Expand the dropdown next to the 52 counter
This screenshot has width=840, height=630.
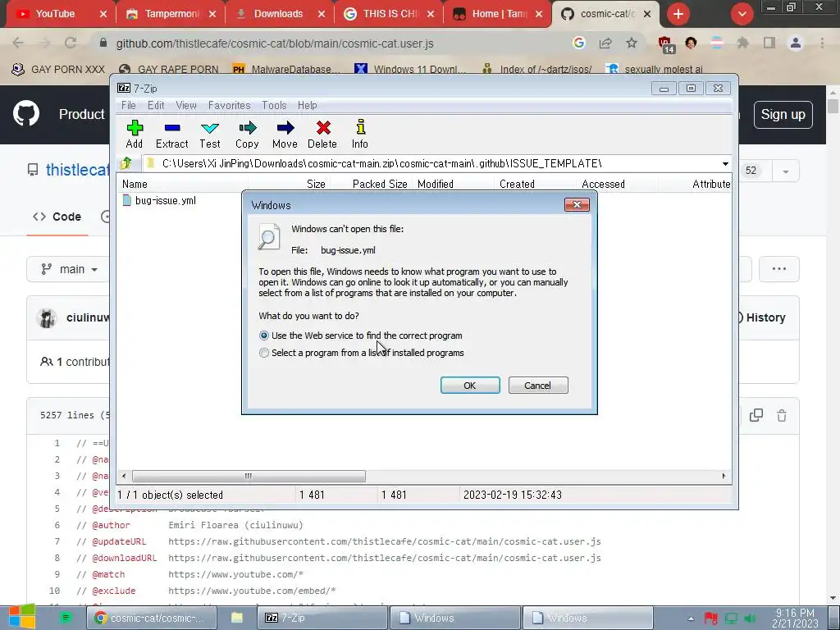pyautogui.click(x=785, y=171)
